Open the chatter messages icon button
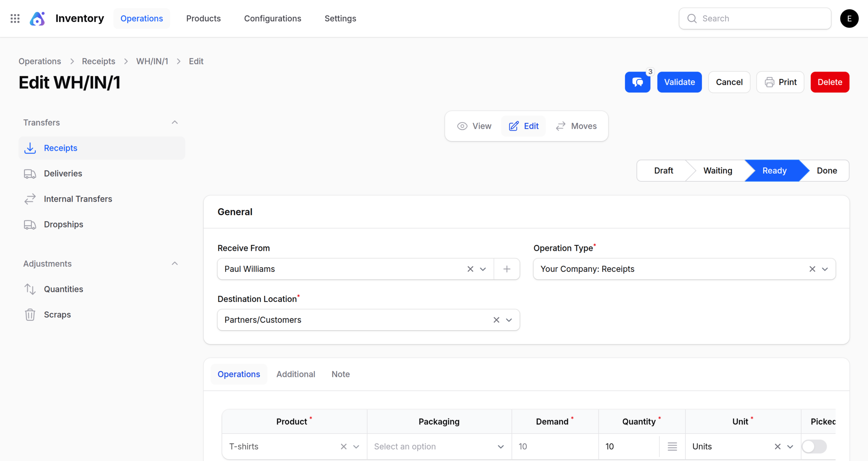Screen dimensions: 868x461 tap(637, 82)
